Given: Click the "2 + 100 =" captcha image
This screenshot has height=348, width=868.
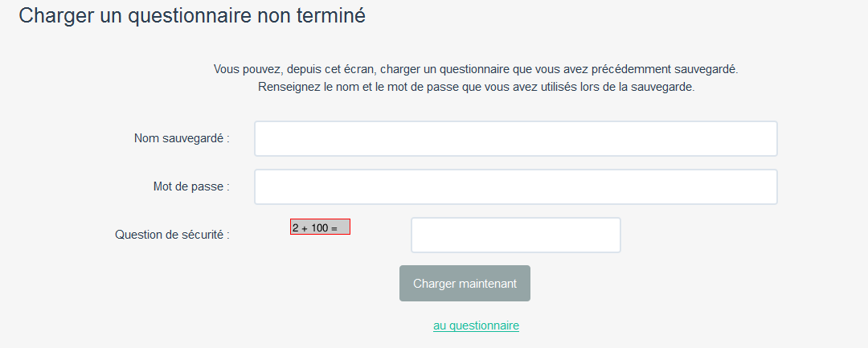Looking at the screenshot, I should tap(320, 227).
